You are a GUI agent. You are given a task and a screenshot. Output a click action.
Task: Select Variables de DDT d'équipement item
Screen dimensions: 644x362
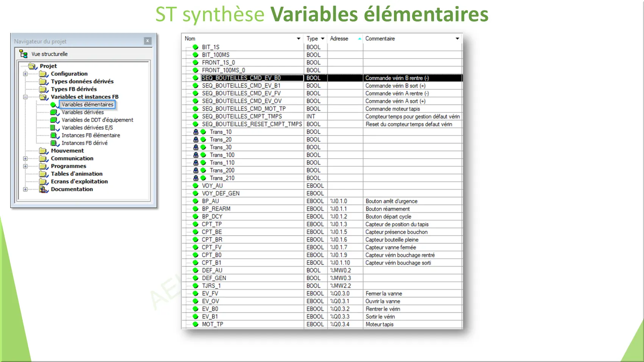click(x=97, y=120)
